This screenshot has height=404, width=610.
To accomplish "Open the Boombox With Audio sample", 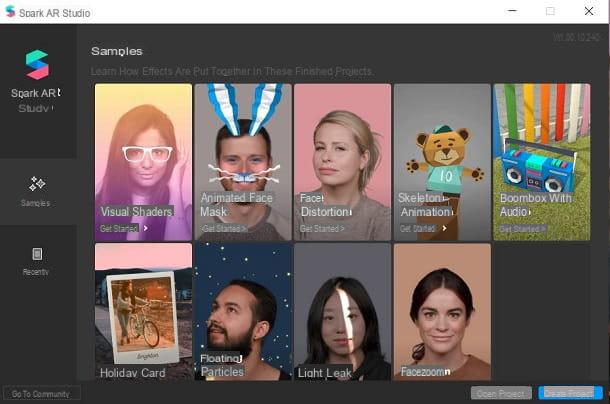I will point(542,162).
